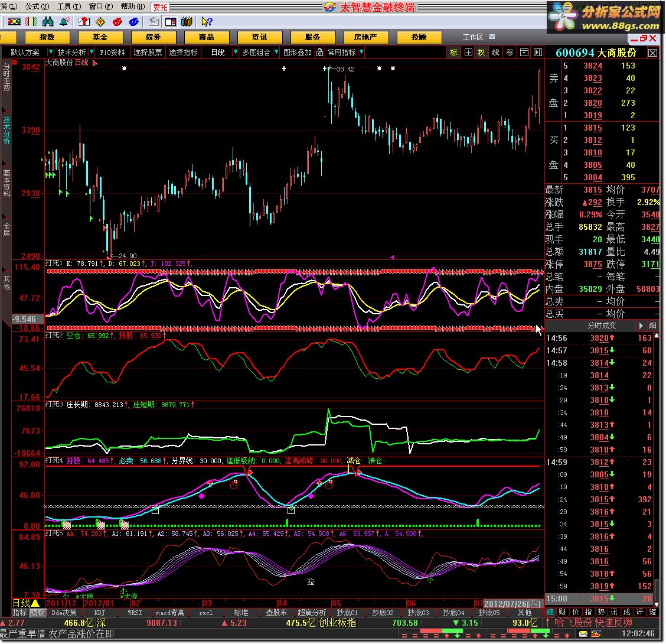Switch to 指标 mode at bottom left
The height and width of the screenshot is (644, 666).
[x=19, y=613]
